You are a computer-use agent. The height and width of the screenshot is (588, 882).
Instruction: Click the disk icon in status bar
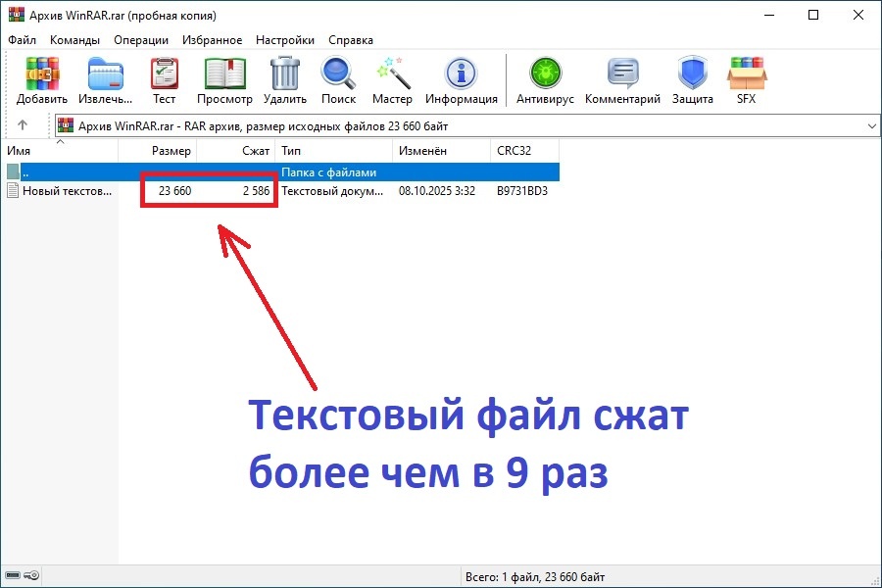(13, 575)
